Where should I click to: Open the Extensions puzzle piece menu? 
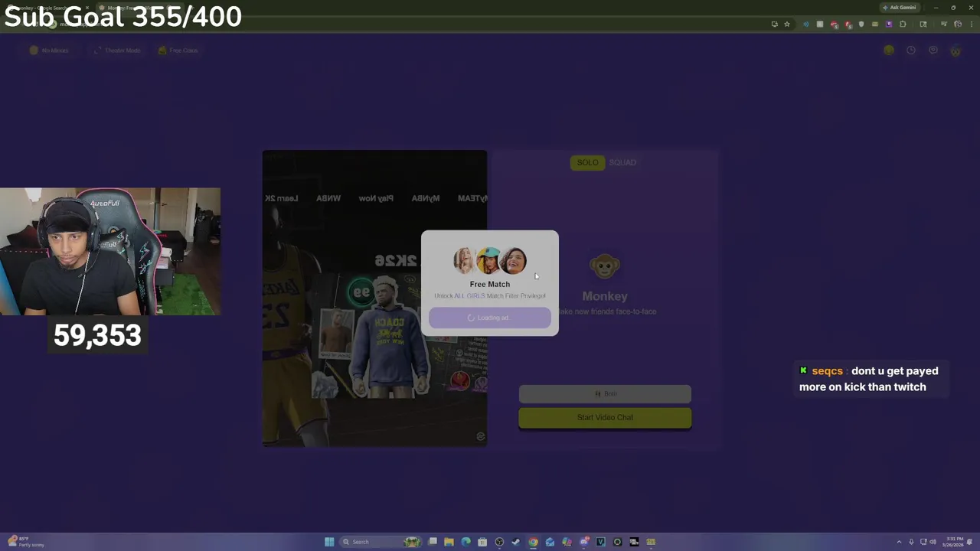coord(903,24)
